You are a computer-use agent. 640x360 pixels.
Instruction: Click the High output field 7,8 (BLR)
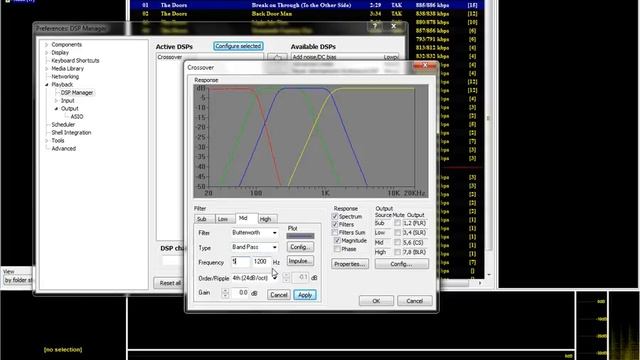[x=415, y=252]
